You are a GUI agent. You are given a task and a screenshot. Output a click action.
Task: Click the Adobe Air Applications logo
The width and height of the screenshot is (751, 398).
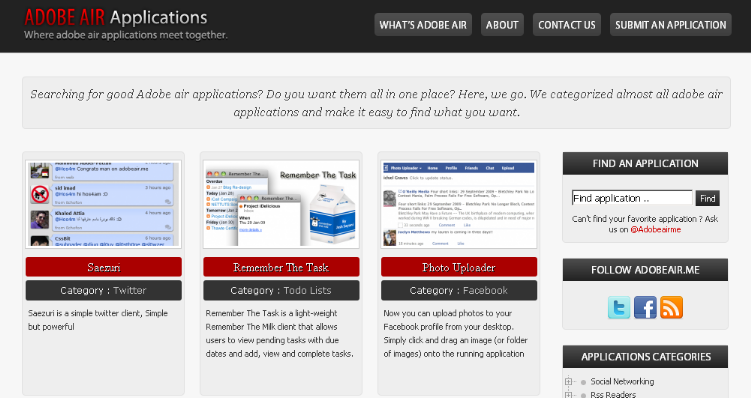coord(115,17)
